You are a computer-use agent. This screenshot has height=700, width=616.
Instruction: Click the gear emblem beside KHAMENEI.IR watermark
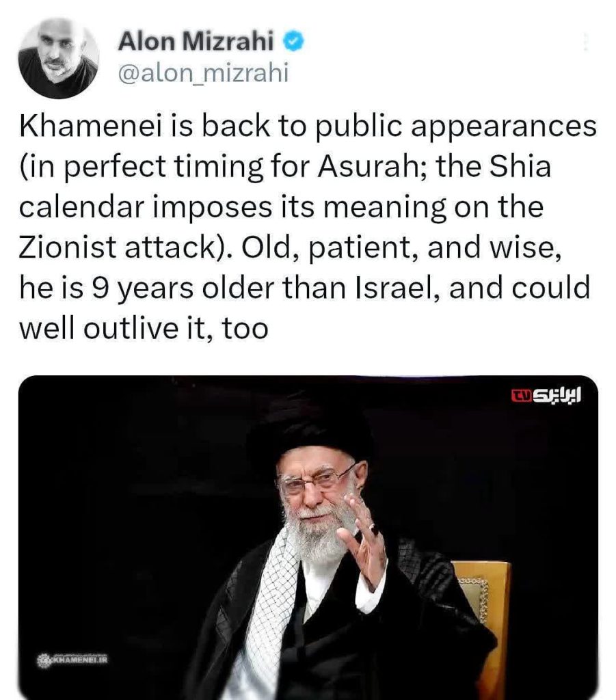(x=44, y=660)
